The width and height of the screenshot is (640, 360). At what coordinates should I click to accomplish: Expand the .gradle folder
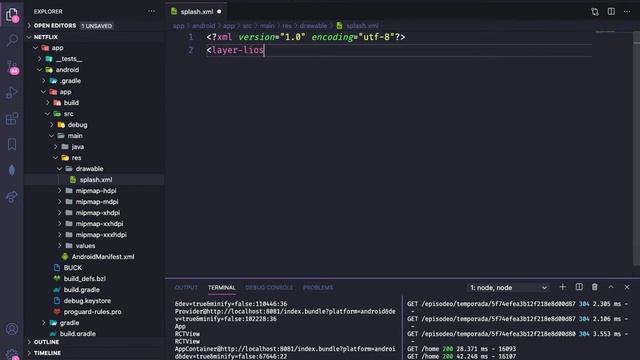pyautogui.click(x=70, y=81)
